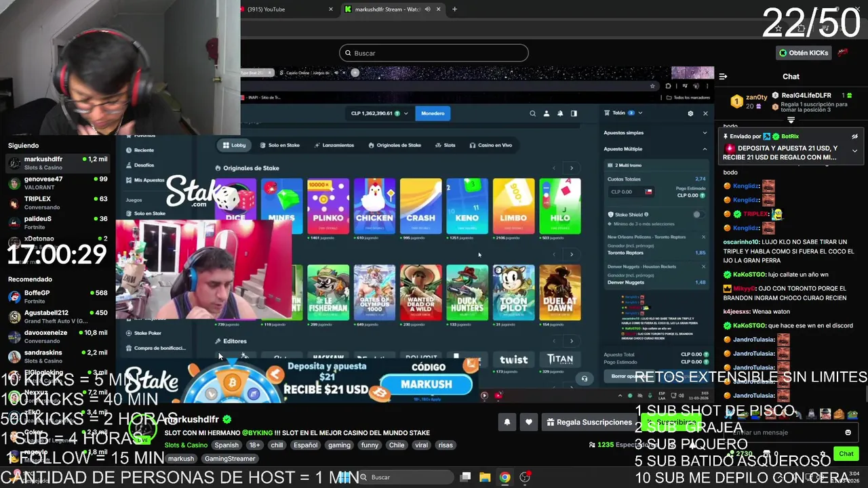Click the Obtén KICKs button
Screen dimensions: 868x488
point(803,53)
